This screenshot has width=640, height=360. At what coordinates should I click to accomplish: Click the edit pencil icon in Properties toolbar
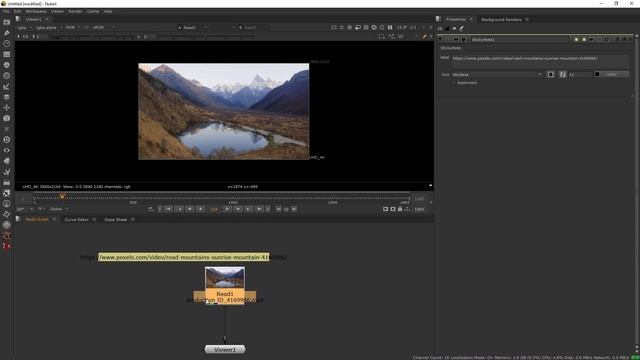pos(462,28)
